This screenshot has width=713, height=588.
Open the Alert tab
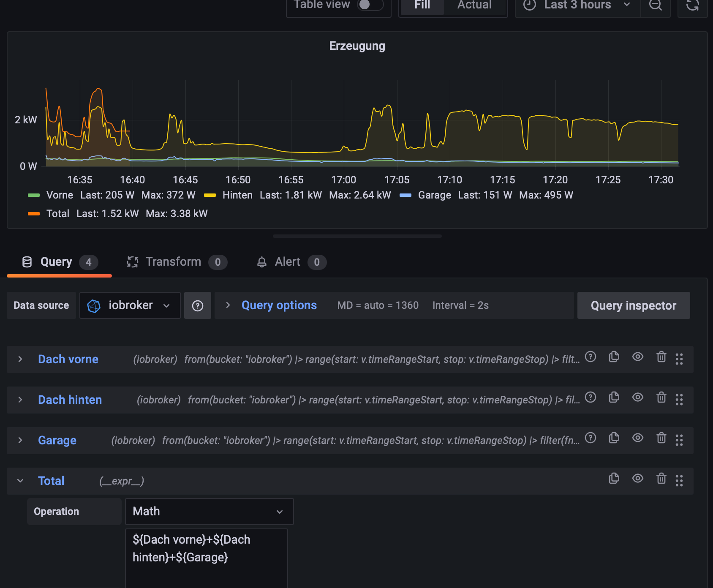288,262
